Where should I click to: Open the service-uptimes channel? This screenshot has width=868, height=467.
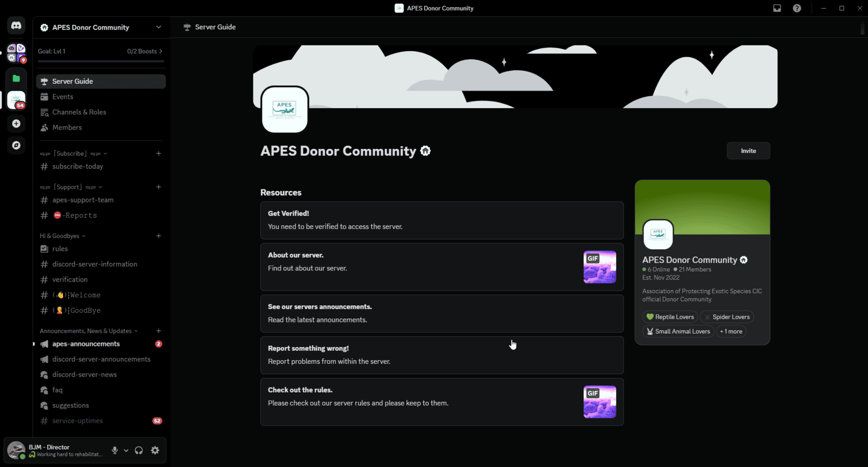click(x=101, y=421)
